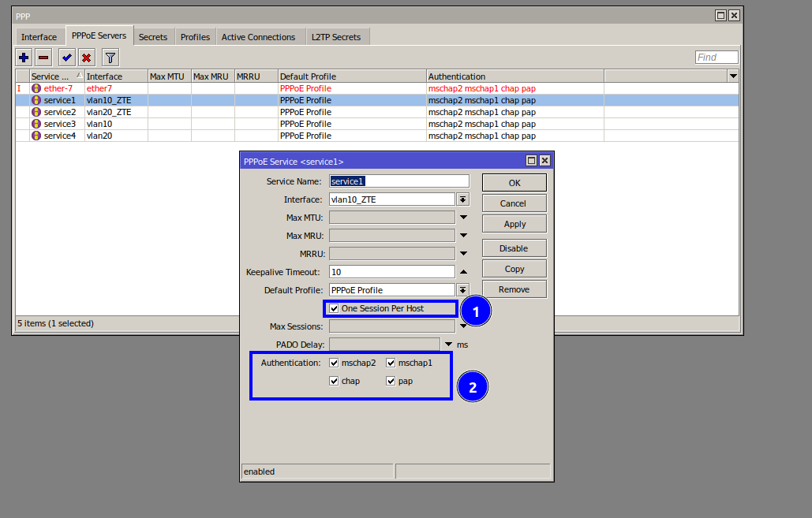Click the Copy button
Screen dimensions: 812x518
click(515, 269)
